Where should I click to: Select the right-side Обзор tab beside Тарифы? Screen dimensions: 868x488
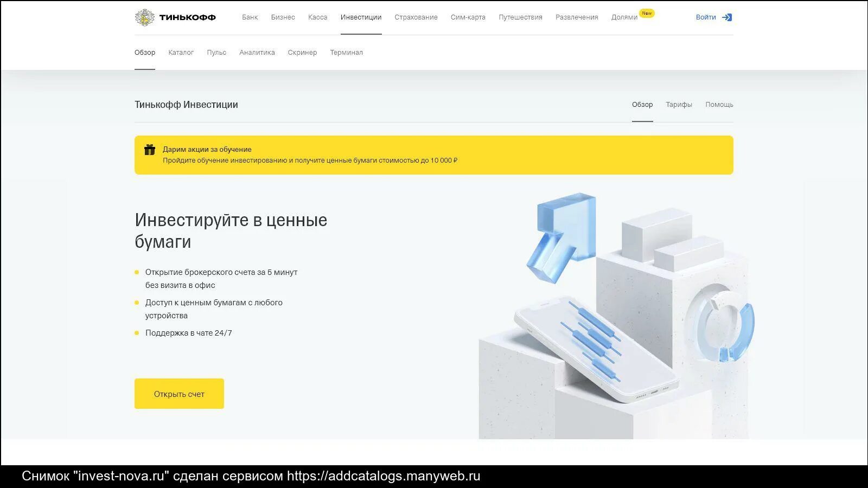(x=642, y=105)
